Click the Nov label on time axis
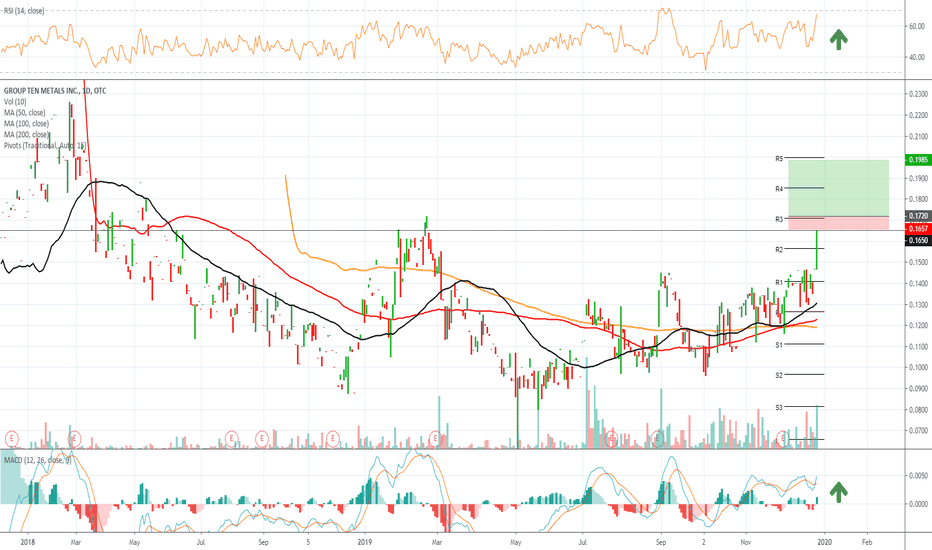Screen dimensions: 932x550 click(746, 542)
